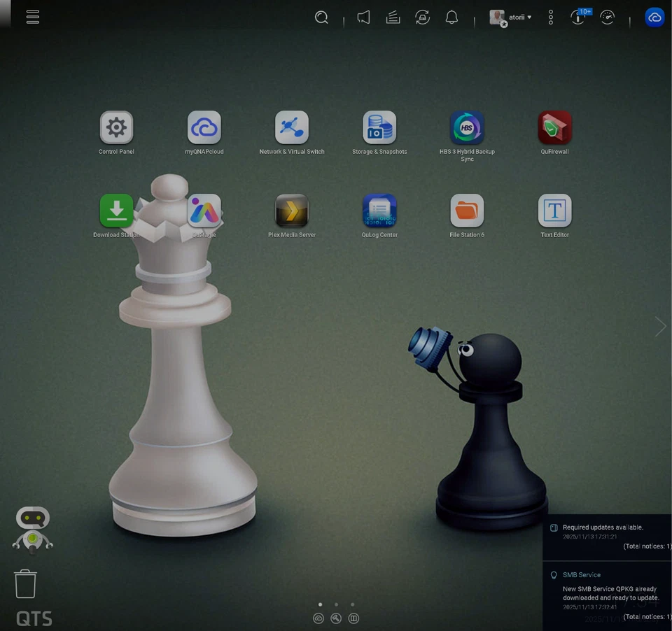Open the three-dot More menu
This screenshot has width=672, height=631.
point(551,17)
